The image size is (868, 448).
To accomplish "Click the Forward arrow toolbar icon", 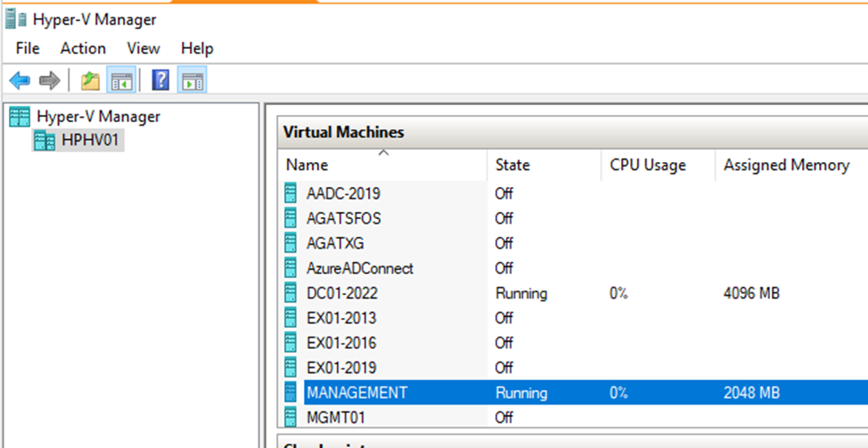I will pos(49,81).
